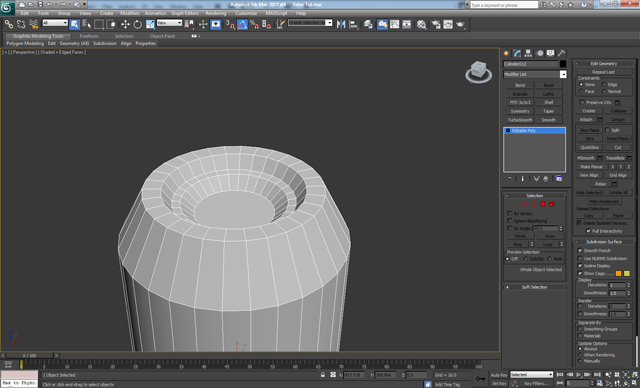Activate the Select and Scale tool
The height and width of the screenshot is (388, 640).
(x=150, y=24)
